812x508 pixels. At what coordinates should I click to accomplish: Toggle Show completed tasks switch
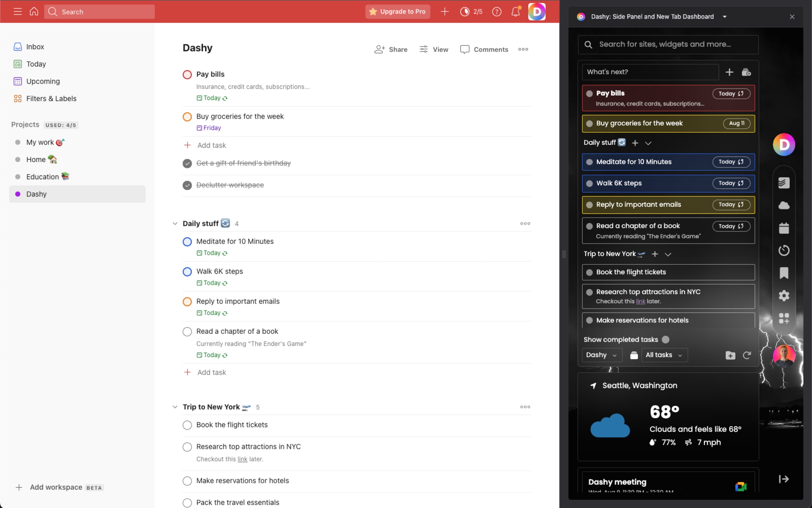[666, 340]
